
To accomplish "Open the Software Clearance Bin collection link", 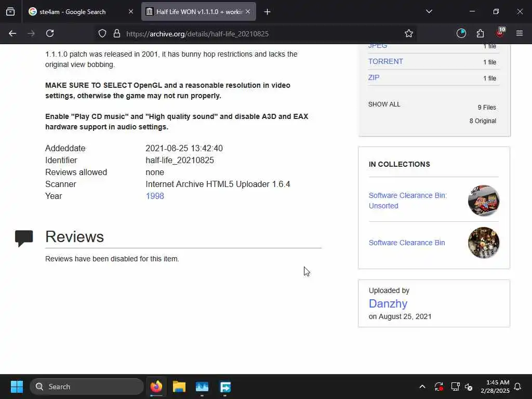I will tap(407, 243).
